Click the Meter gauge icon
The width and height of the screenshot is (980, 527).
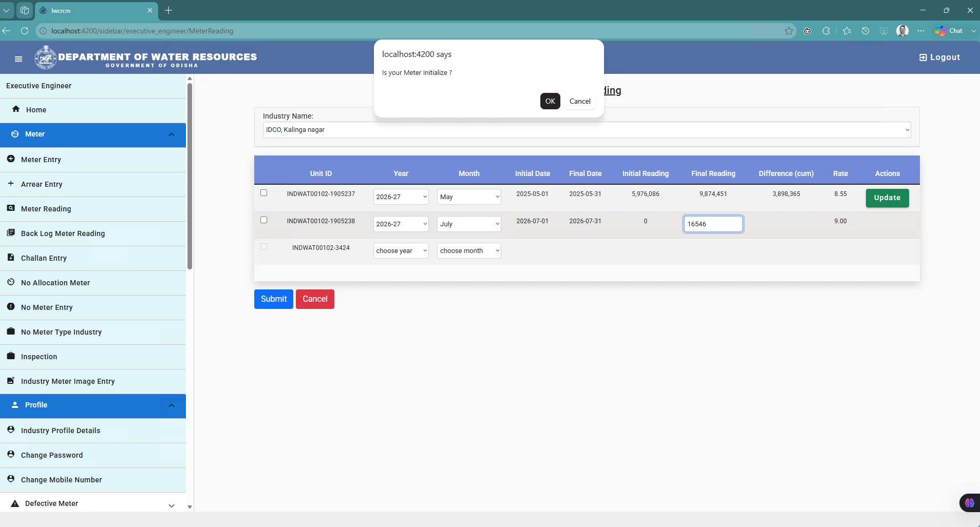click(x=15, y=134)
